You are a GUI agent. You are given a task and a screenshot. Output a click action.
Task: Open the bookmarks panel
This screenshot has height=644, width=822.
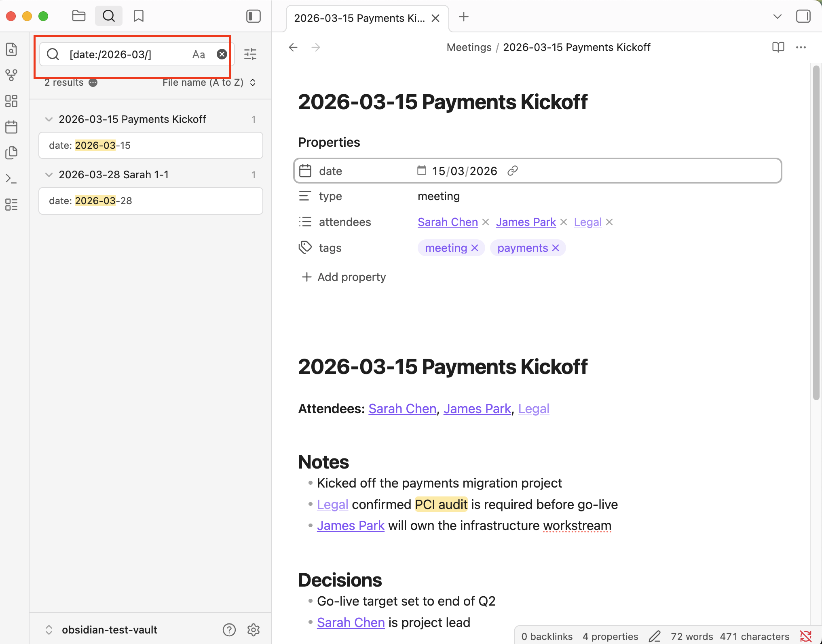[139, 16]
